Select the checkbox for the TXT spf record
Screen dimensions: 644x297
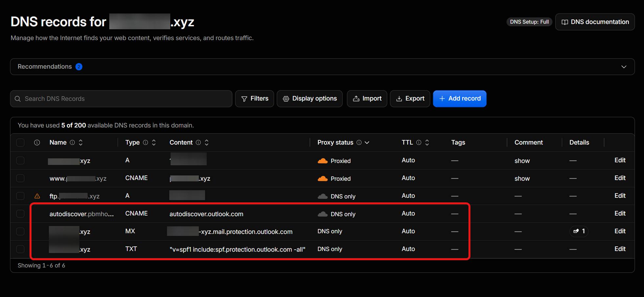point(20,249)
